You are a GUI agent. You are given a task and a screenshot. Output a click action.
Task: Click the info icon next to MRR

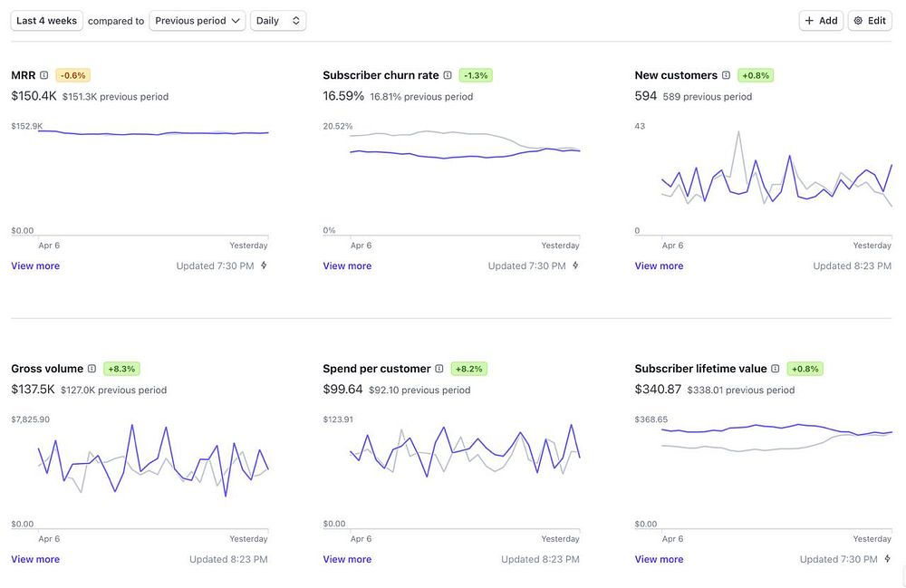click(x=44, y=75)
